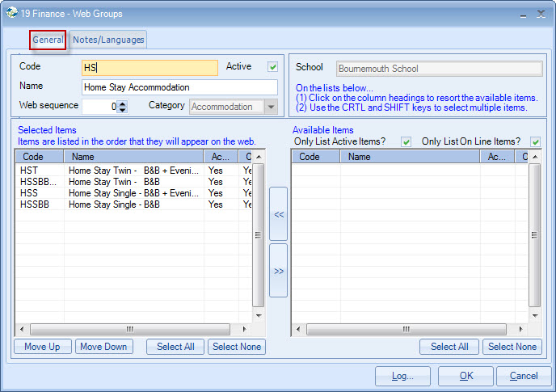Select the General tab
556x392 pixels.
(48, 40)
